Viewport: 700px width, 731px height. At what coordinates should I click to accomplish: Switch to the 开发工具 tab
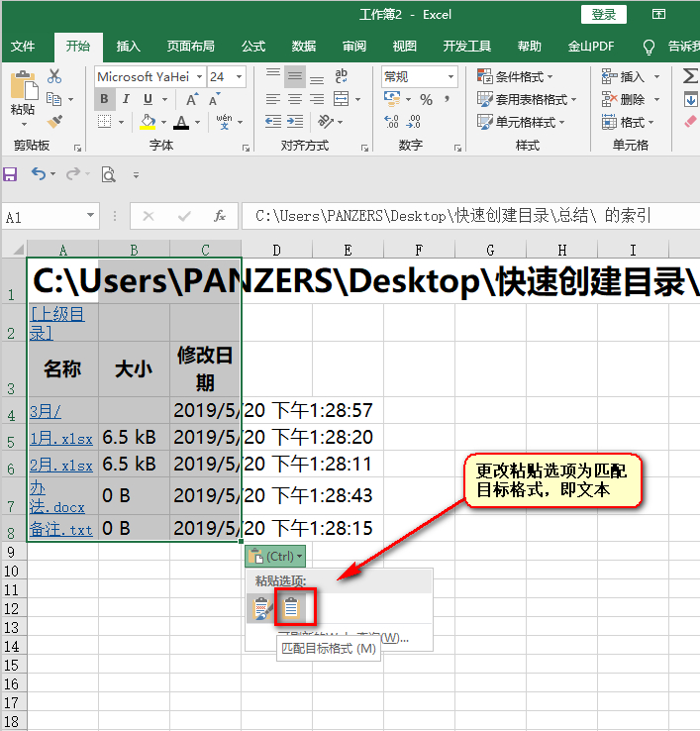(x=467, y=47)
